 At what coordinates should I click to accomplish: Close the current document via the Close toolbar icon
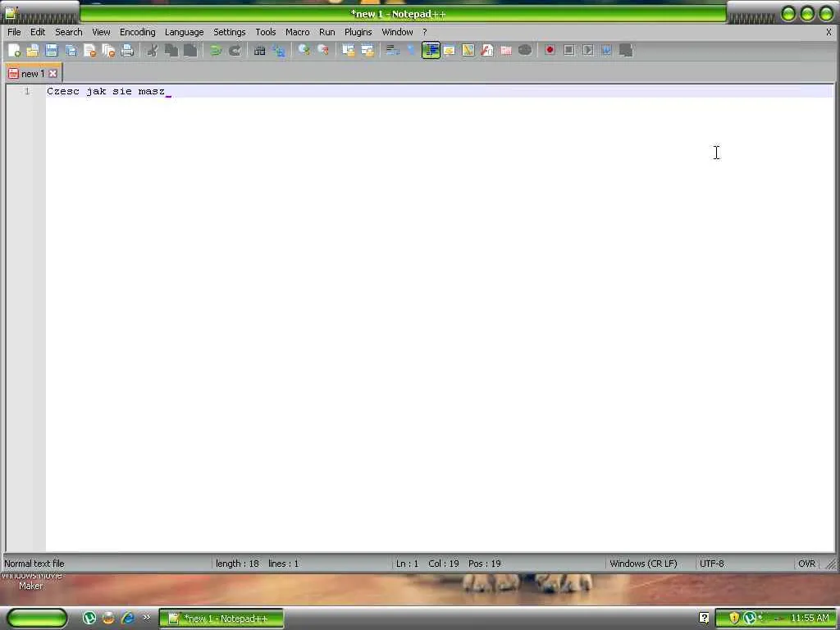point(89,50)
